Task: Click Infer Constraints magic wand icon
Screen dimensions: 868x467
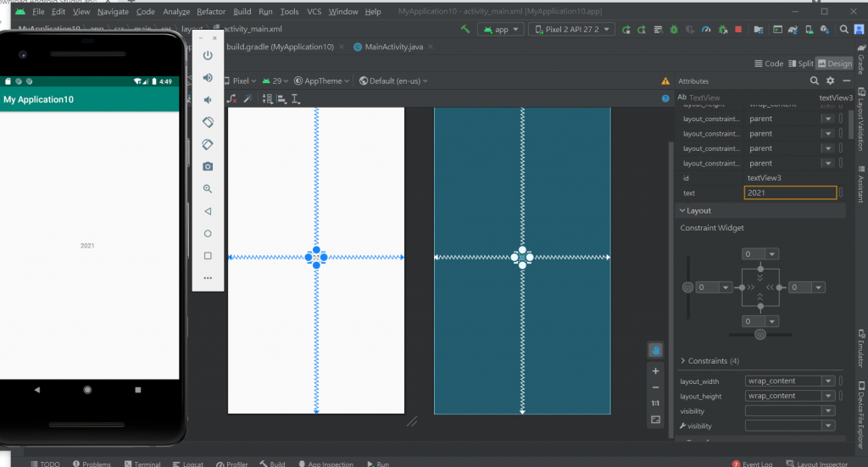Action: pos(248,98)
